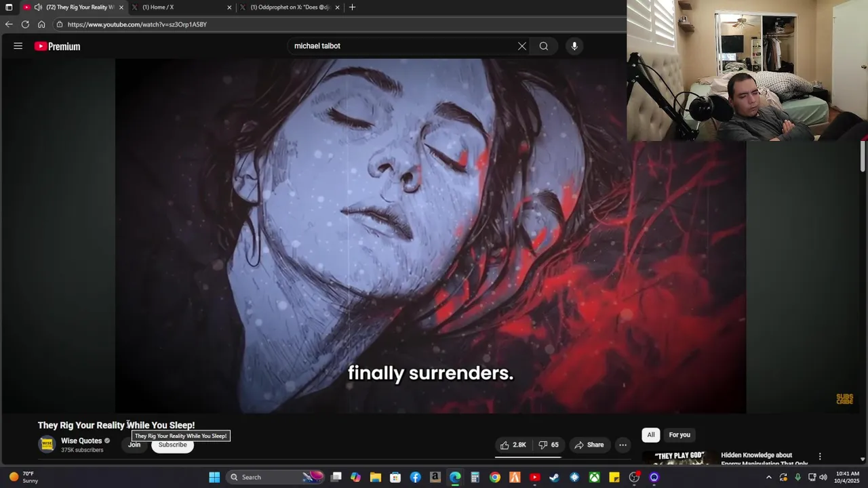The height and width of the screenshot is (488, 868).
Task: Open Facebook taskbar icon
Action: (x=415, y=477)
